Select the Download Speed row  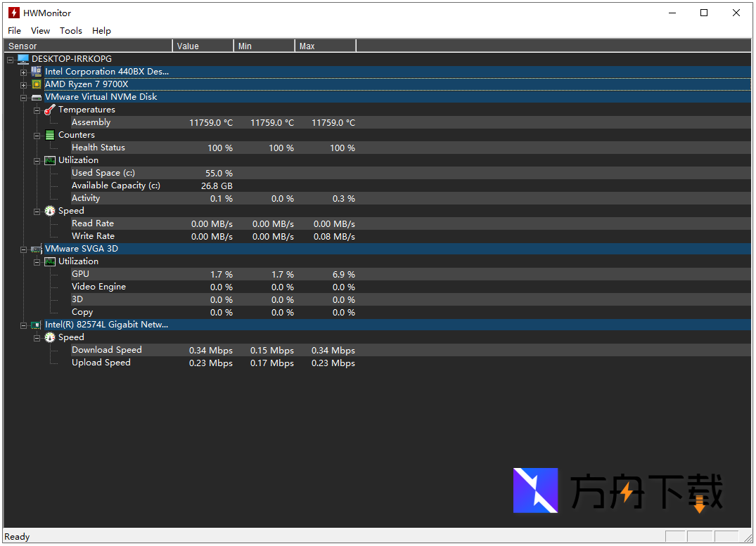(106, 350)
